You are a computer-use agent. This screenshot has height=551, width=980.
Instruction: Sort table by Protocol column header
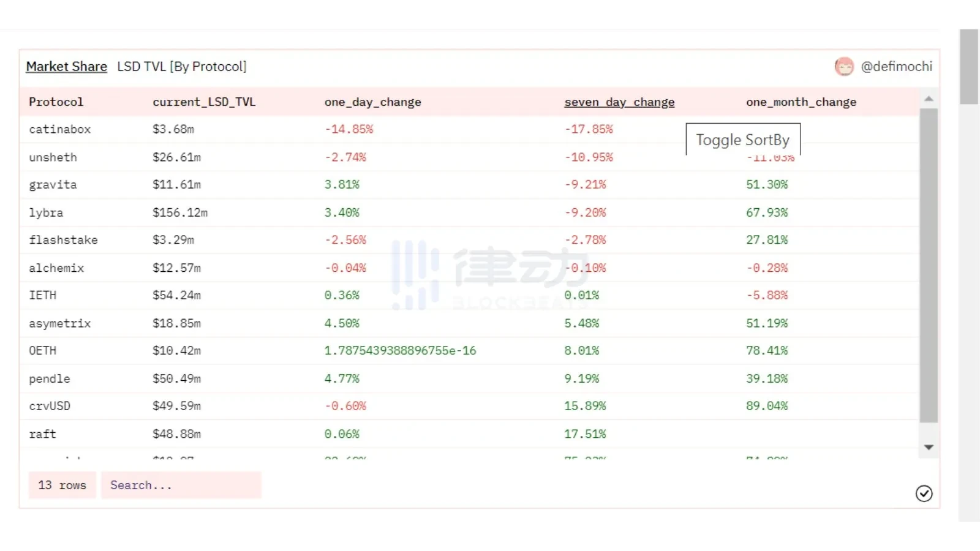pos(56,102)
